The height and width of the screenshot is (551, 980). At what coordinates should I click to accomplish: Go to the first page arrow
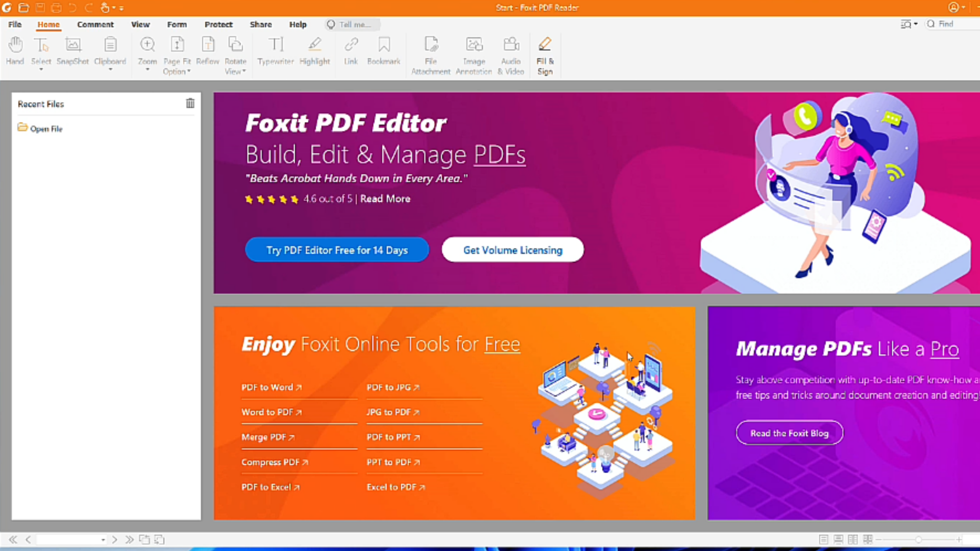[13, 540]
